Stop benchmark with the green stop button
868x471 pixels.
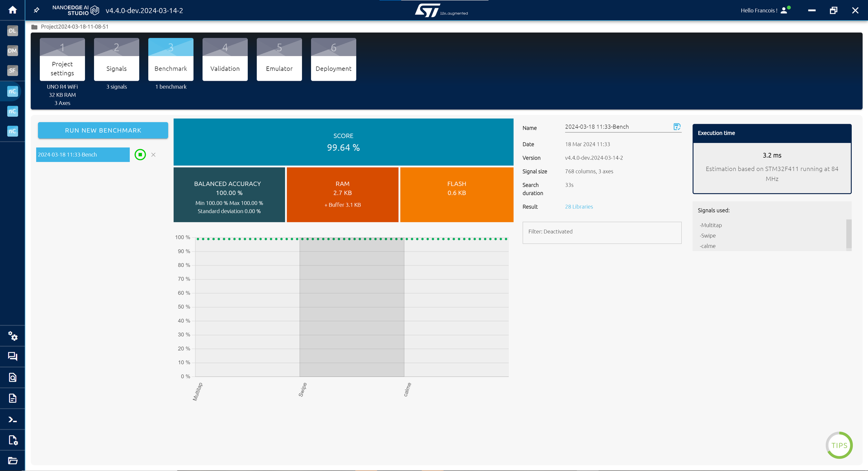(x=140, y=155)
